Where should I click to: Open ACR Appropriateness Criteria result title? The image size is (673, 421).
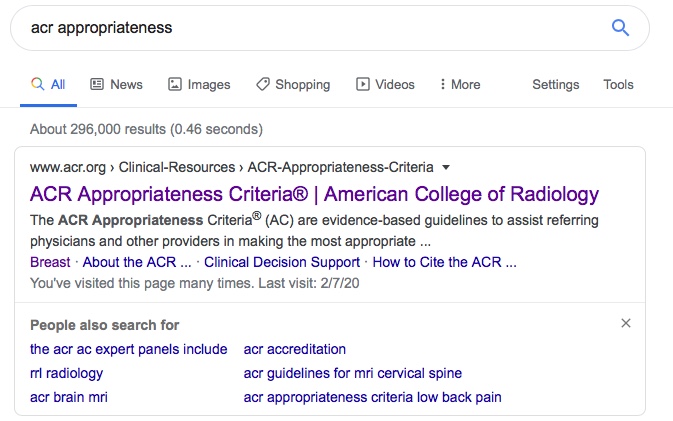click(314, 194)
